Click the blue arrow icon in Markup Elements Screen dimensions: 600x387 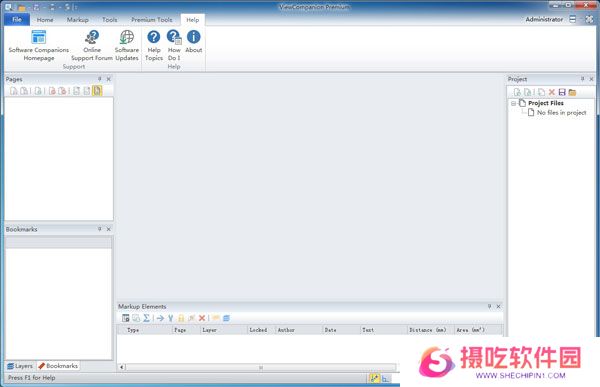pos(160,318)
